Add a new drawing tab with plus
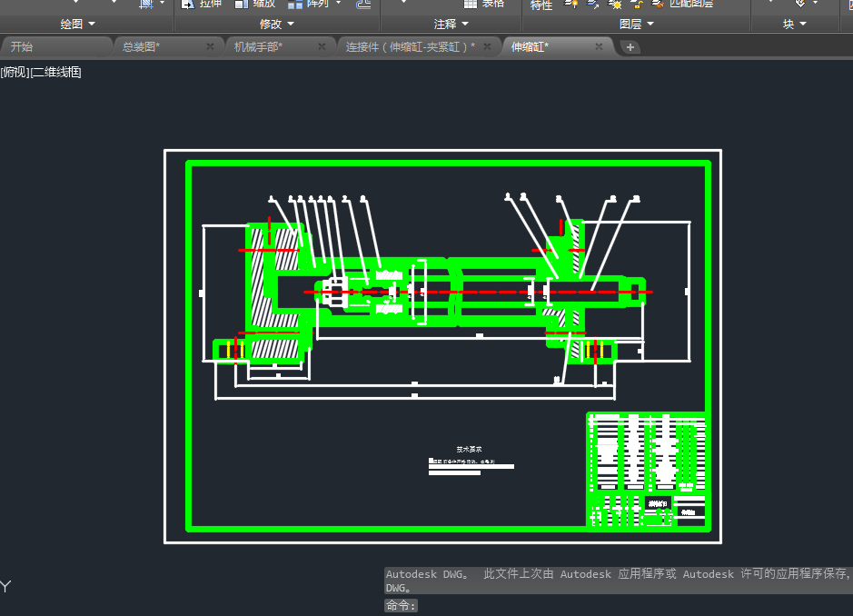This screenshot has height=616, width=853. (x=630, y=47)
